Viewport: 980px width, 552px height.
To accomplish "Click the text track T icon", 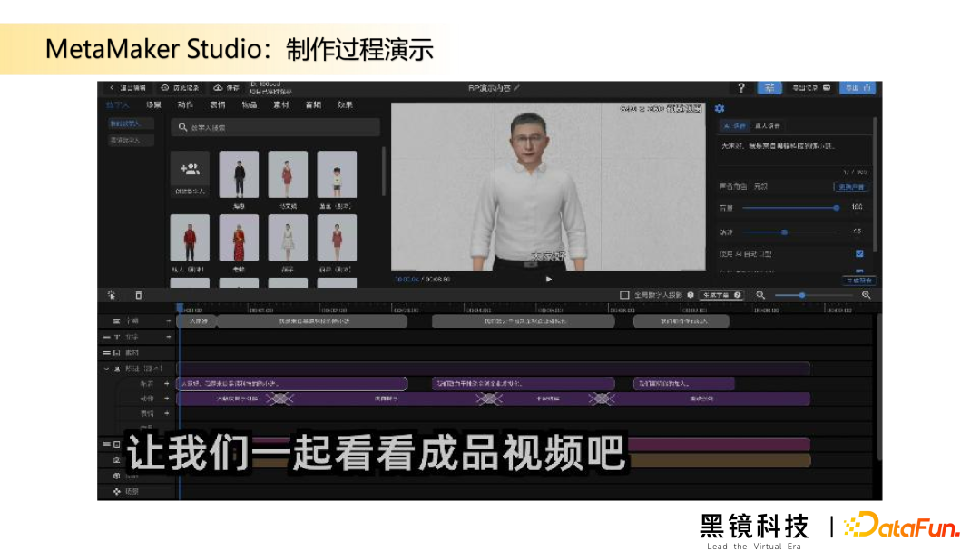I will (116, 337).
